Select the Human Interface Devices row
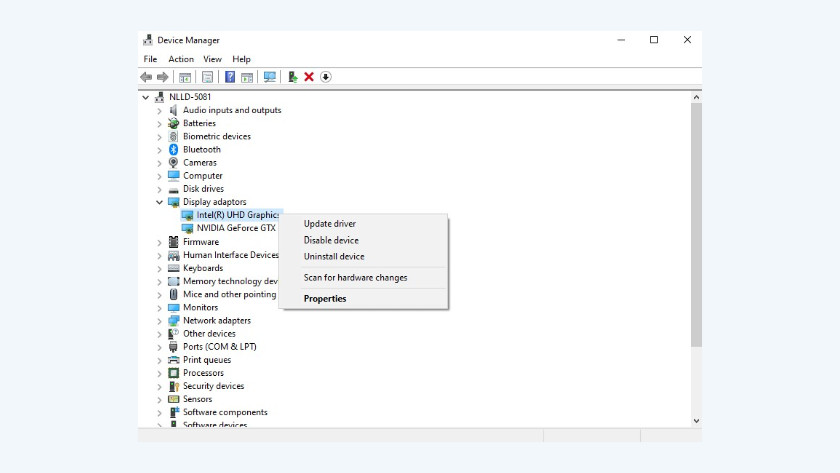This screenshot has height=473, width=840. 231,255
